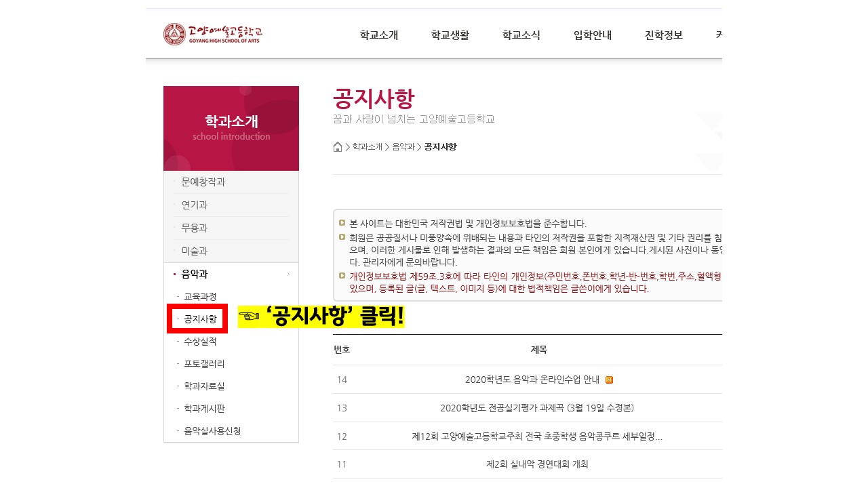
Task: Open 포토갤러리 in the sidebar
Action: coord(204,364)
